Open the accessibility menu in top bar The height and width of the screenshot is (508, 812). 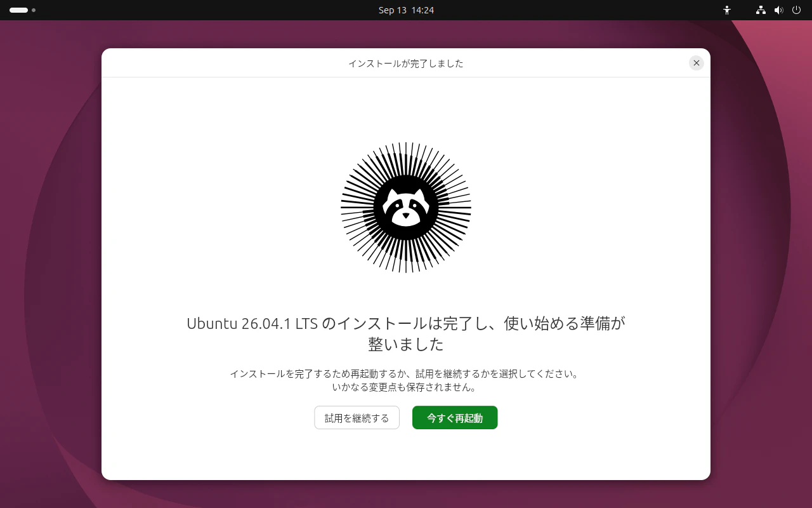pos(727,10)
